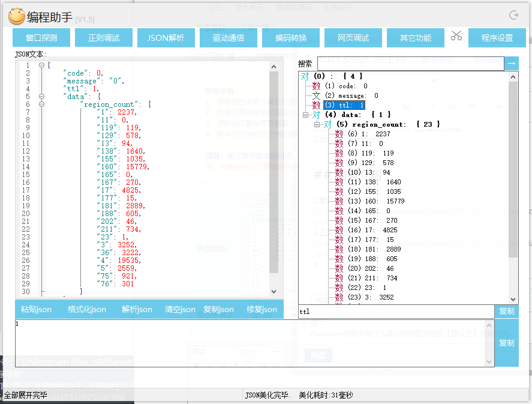
Task: Click the number type icon for code node
Action: click(316, 86)
